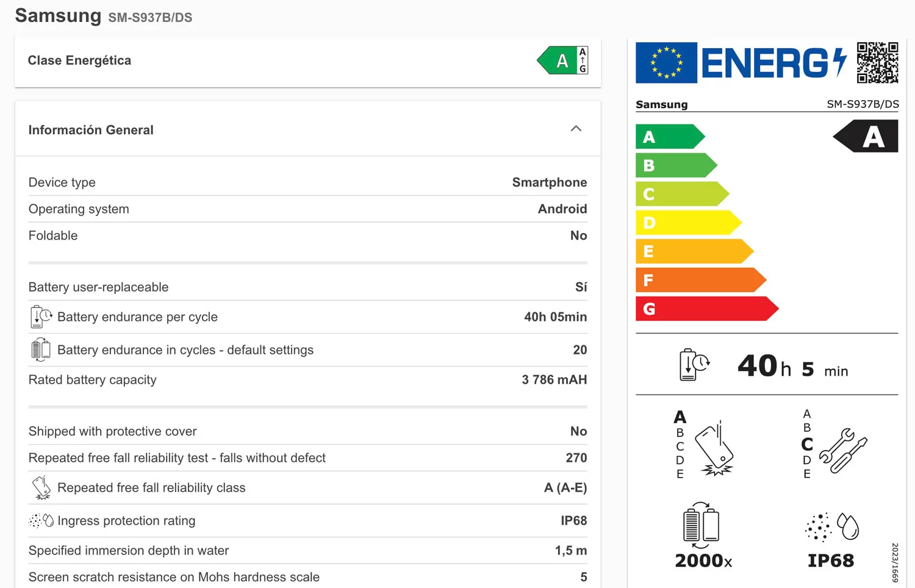Viewport: 915px width, 588px height.
Task: Click the EU flag on energy label
Action: click(x=666, y=62)
